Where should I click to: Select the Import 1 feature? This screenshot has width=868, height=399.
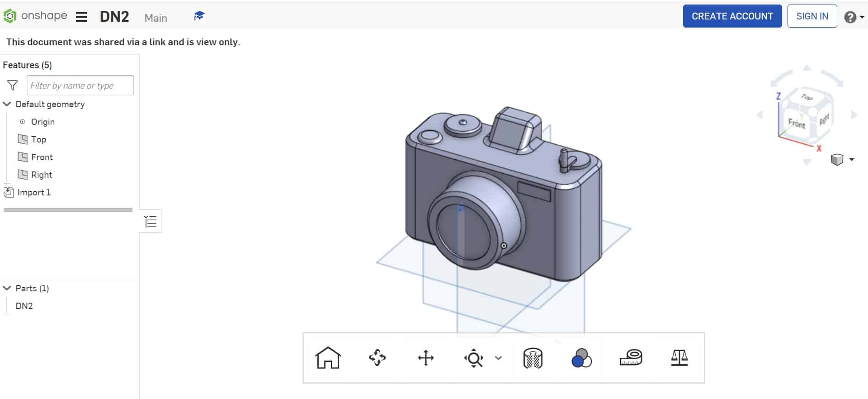point(33,192)
